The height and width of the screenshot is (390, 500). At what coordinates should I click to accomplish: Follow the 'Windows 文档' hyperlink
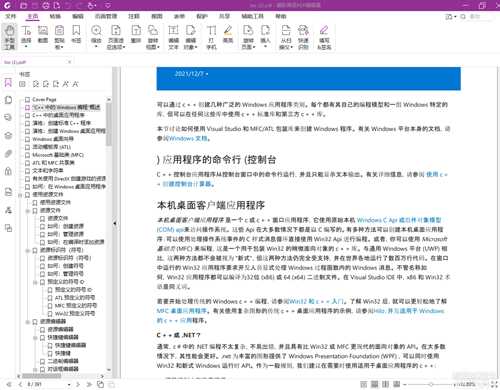pyautogui.click(x=188, y=138)
